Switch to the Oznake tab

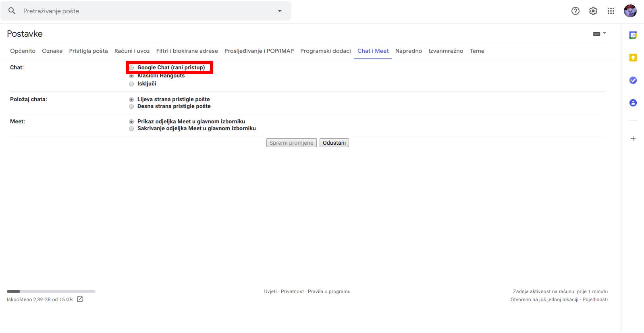click(52, 51)
